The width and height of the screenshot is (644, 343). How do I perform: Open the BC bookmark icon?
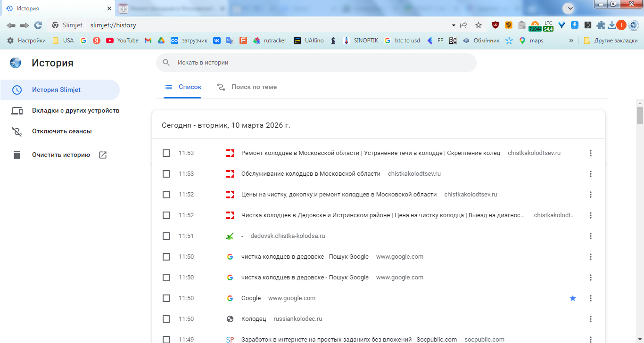click(x=453, y=41)
